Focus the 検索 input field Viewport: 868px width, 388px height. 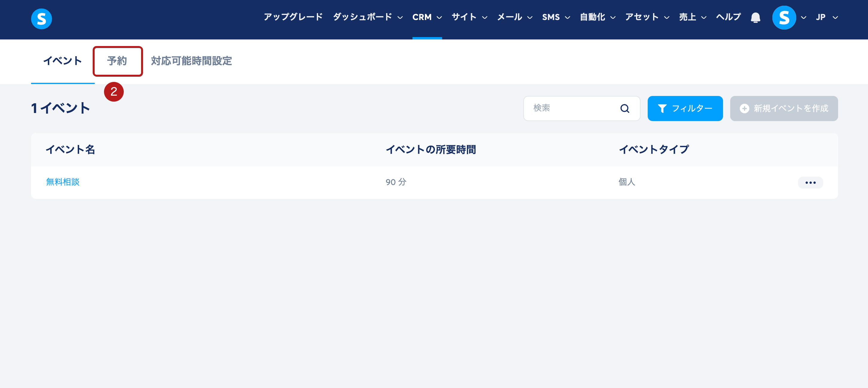582,108
